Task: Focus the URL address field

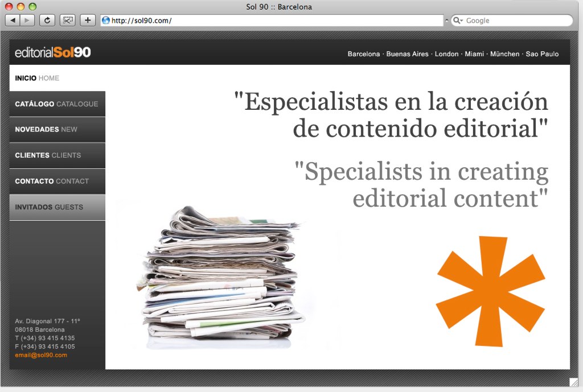Action: (273, 20)
